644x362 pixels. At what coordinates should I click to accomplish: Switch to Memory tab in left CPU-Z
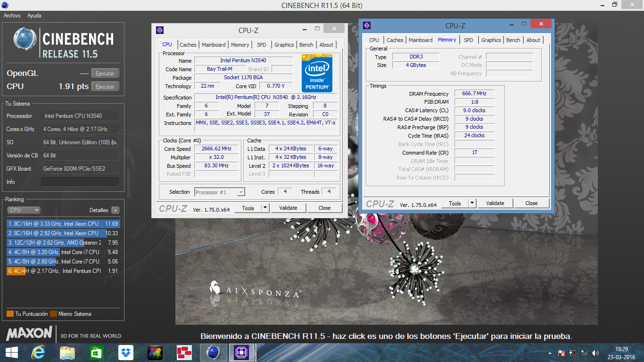[240, 45]
